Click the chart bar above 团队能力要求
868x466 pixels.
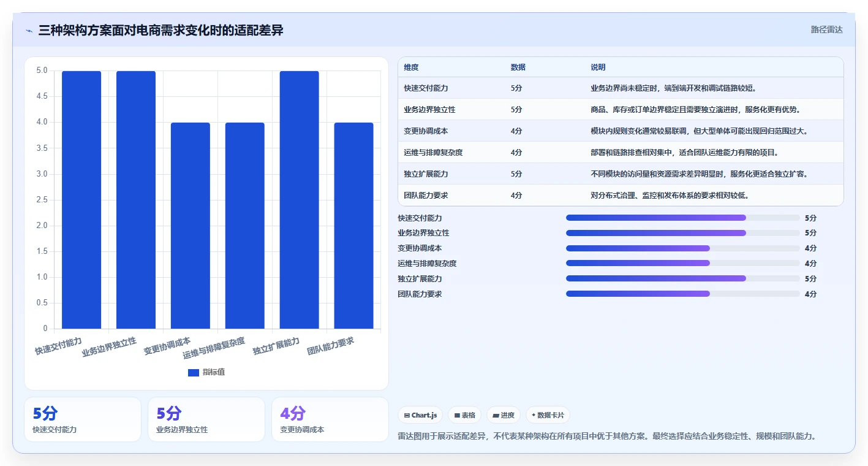click(353, 226)
